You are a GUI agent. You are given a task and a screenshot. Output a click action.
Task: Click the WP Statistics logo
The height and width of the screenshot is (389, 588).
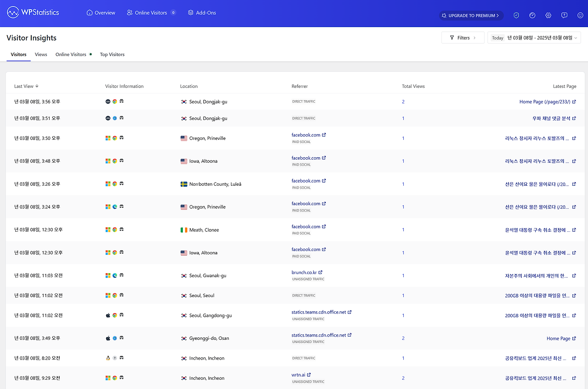[x=33, y=12]
